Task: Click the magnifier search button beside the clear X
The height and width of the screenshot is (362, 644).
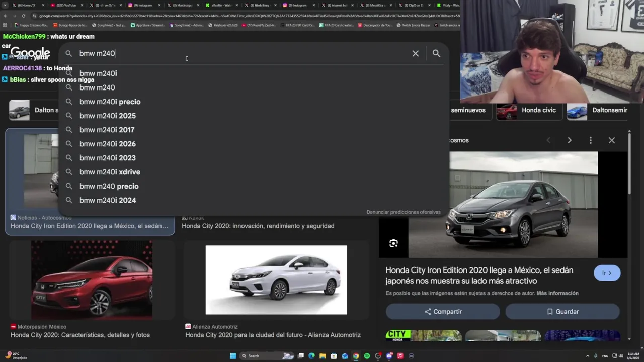Action: click(x=436, y=53)
